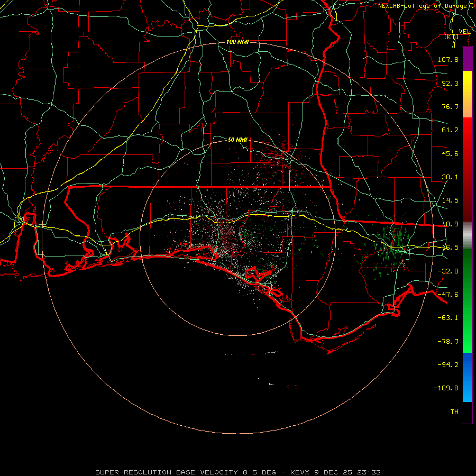Click the [KT] units label
Screen dimensions: 476x476
click(452, 36)
